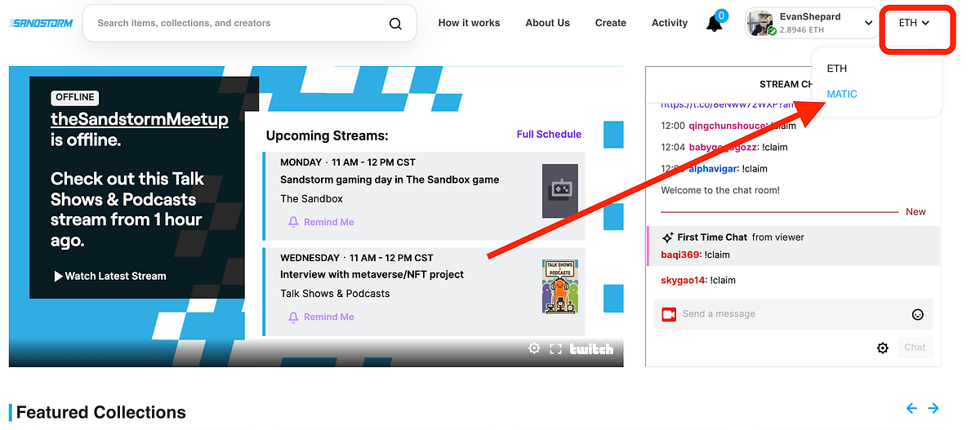Click the Upcoming Streams heading
This screenshot has width=980, height=430.
coord(327,136)
